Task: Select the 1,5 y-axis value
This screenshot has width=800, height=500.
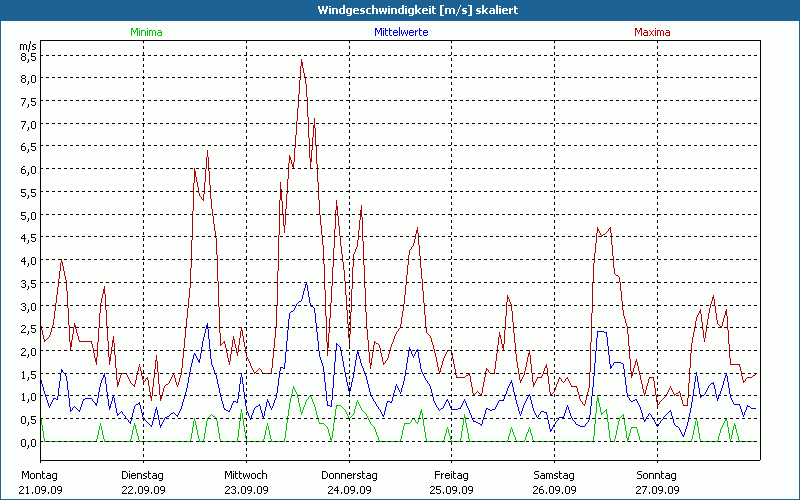Action: (28, 374)
